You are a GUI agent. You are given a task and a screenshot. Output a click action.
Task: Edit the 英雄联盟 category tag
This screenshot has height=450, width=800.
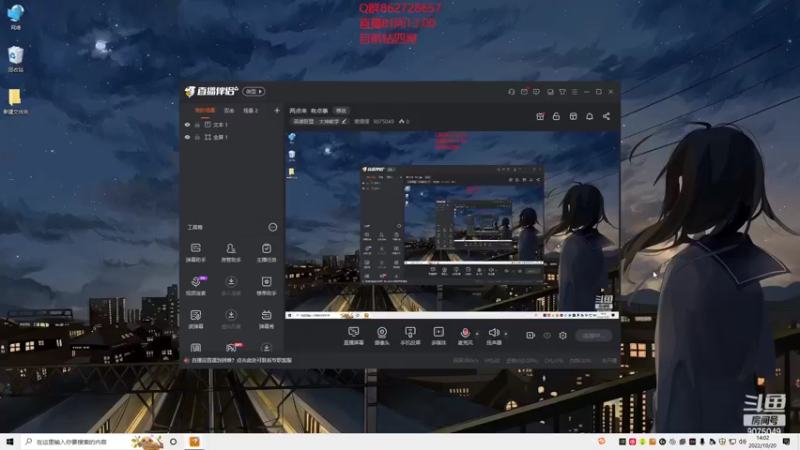coord(319,121)
